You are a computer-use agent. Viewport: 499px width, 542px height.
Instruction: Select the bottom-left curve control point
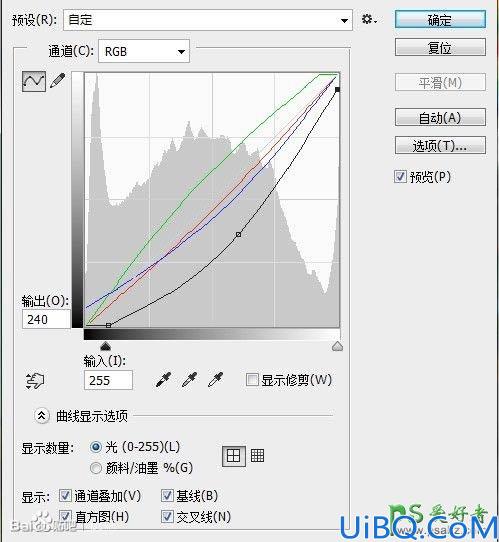(109, 325)
